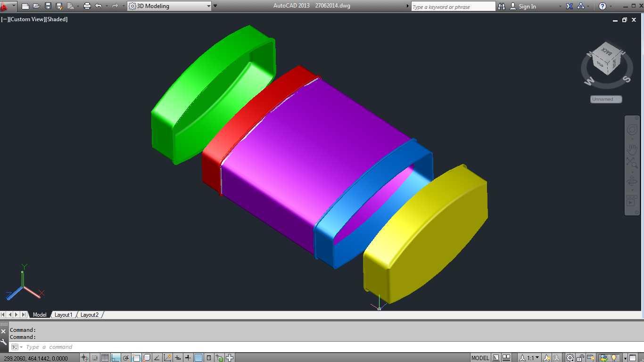Toggle Transparency display in status bar
This screenshot has width=644, height=362.
pyautogui.click(x=198, y=357)
